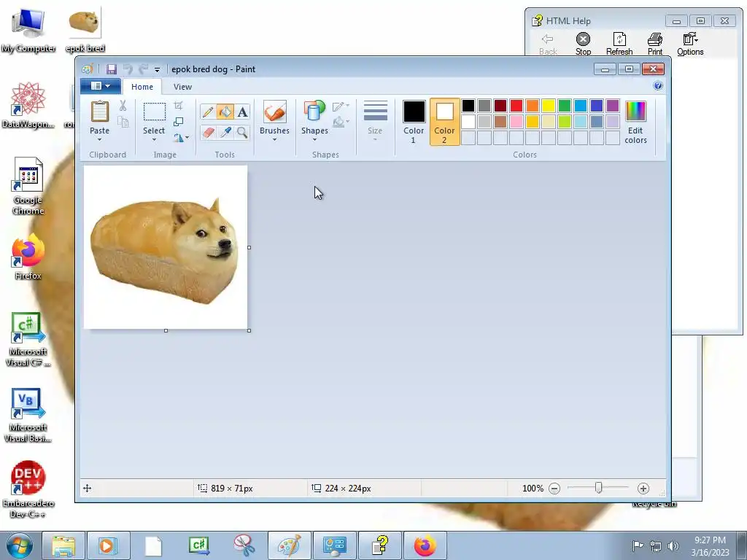Select the Microsoft Visual Basic desktop shortcut
The width and height of the screenshot is (747, 560).
[28, 415]
